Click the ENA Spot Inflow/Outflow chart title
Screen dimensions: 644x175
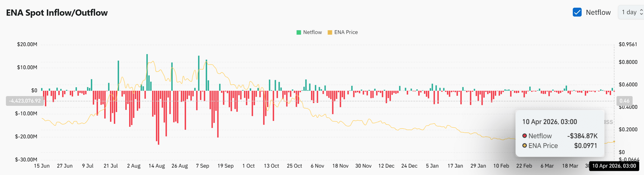click(x=57, y=13)
